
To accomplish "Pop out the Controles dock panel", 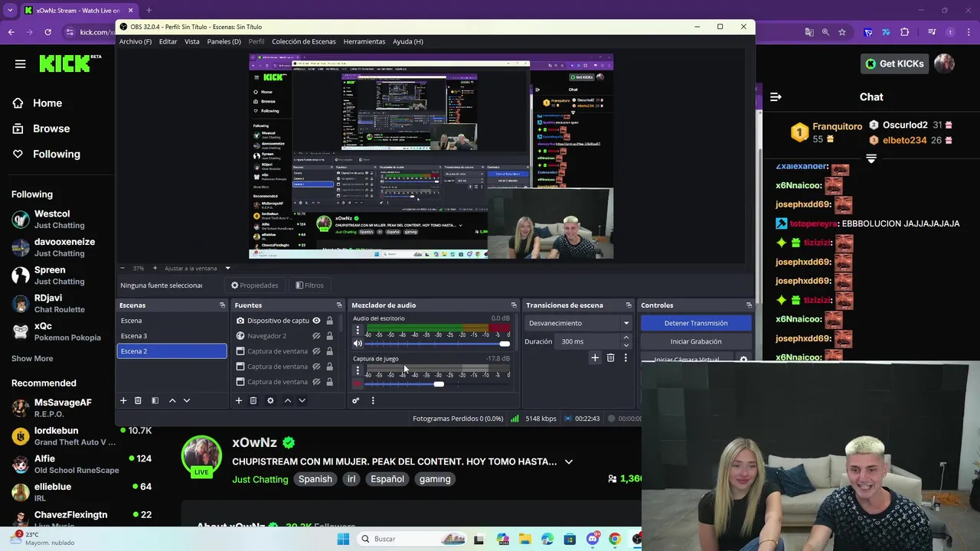I will tap(749, 305).
